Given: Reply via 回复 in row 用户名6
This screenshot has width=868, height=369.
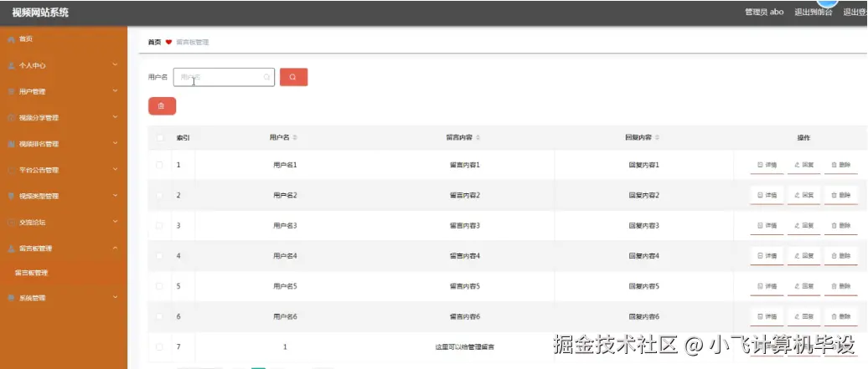Looking at the screenshot, I should 803,316.
